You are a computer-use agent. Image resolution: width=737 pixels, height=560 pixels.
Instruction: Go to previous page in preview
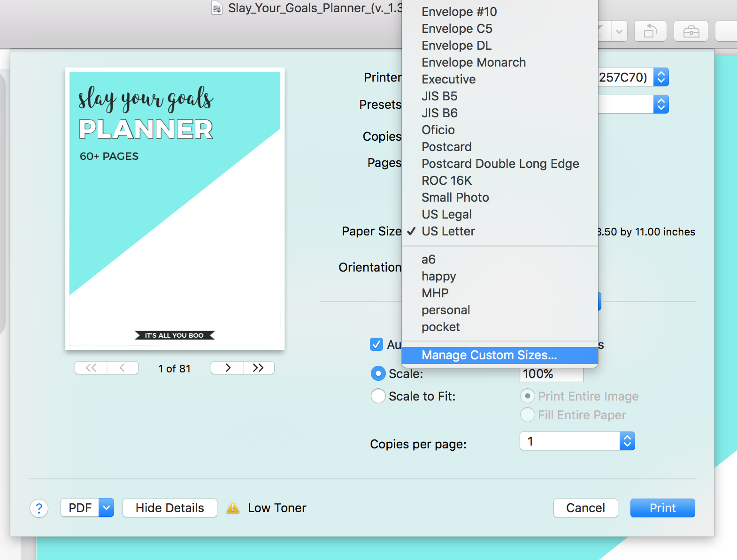[x=123, y=368]
